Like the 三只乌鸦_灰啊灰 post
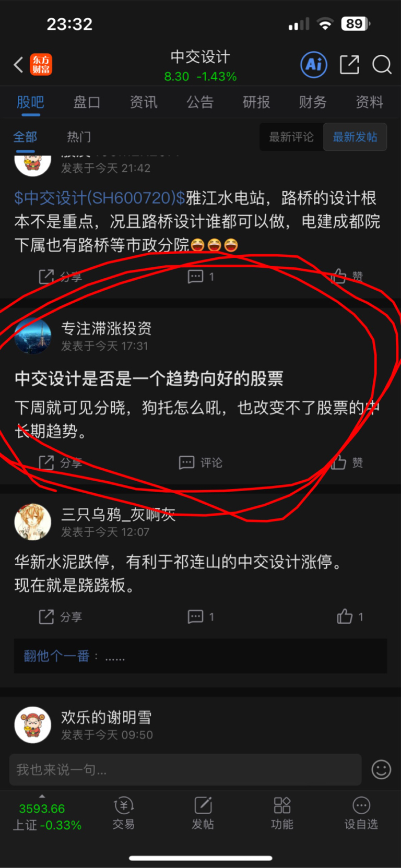Viewport: 401px width, 868px height. [x=350, y=616]
